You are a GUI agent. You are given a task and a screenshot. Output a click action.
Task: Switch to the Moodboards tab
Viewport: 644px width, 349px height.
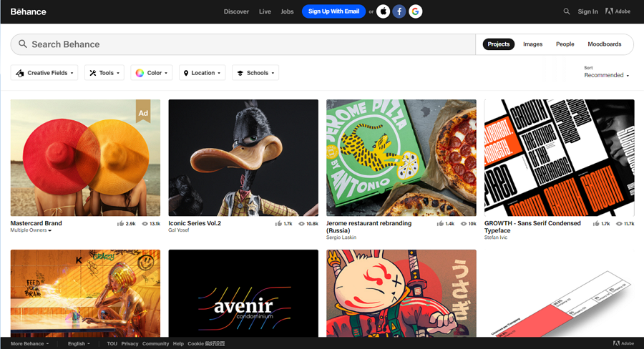[604, 44]
